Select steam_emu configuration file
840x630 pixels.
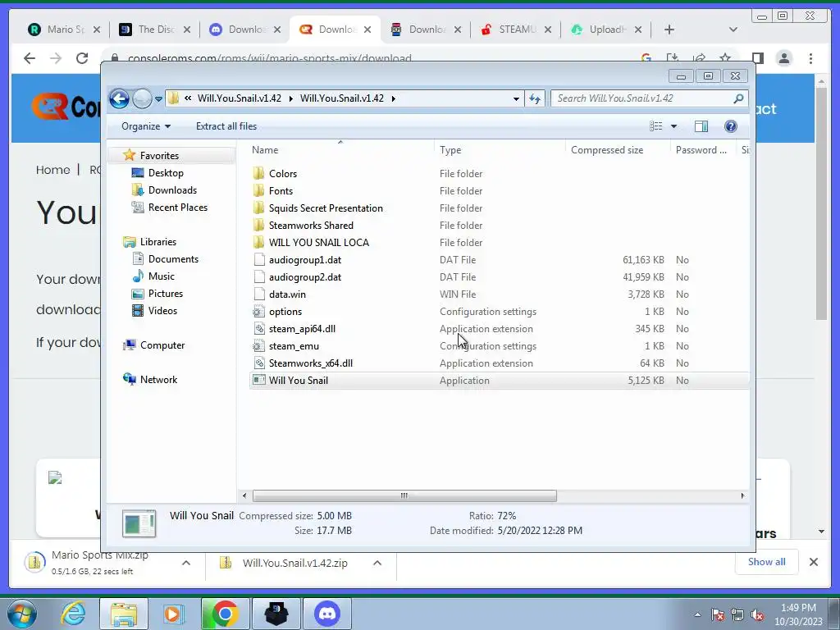pyautogui.click(x=294, y=346)
